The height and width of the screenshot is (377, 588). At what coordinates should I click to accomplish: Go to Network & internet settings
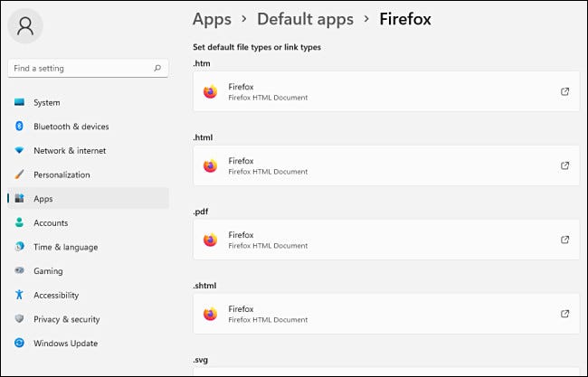point(69,151)
